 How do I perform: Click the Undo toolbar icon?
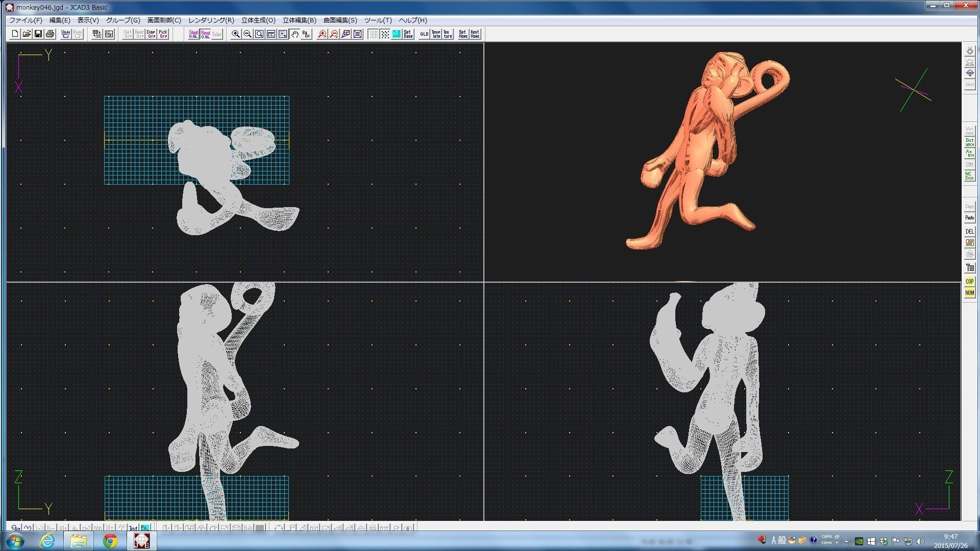pyautogui.click(x=65, y=34)
